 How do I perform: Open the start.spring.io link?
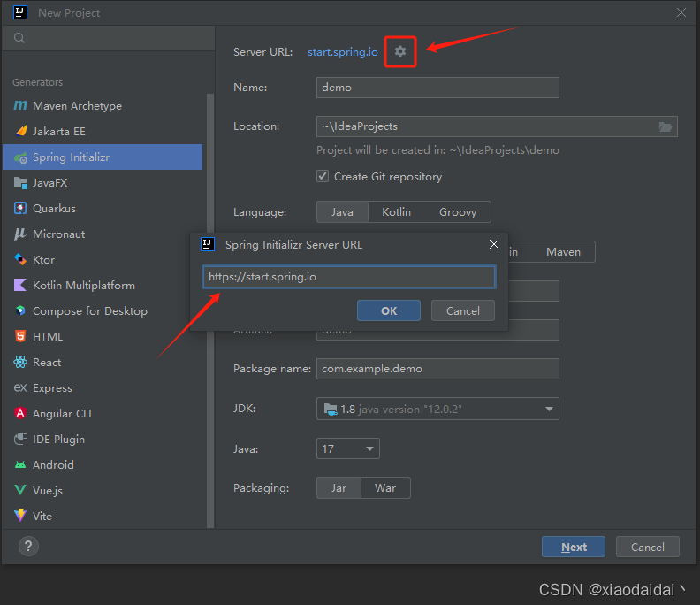point(342,52)
